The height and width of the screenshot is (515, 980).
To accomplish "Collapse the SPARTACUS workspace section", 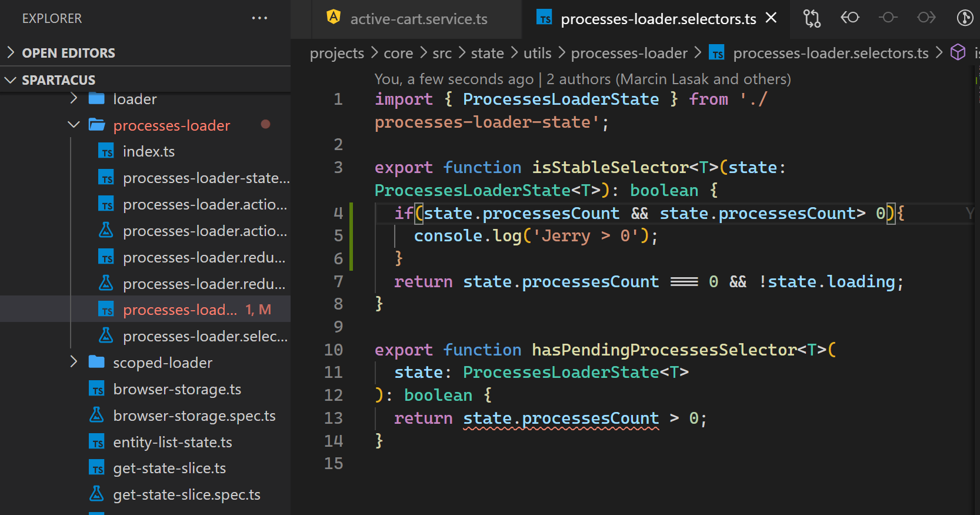I will pyautogui.click(x=145, y=79).
